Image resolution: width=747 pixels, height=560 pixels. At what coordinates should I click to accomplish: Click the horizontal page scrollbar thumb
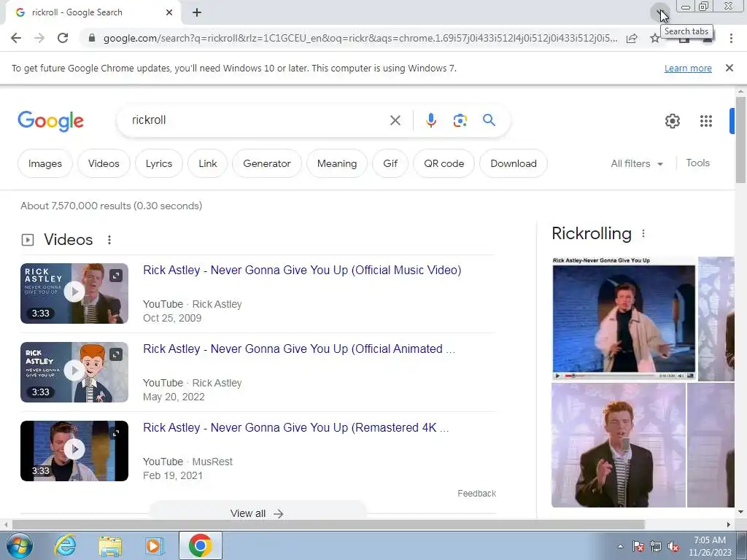tap(328, 524)
